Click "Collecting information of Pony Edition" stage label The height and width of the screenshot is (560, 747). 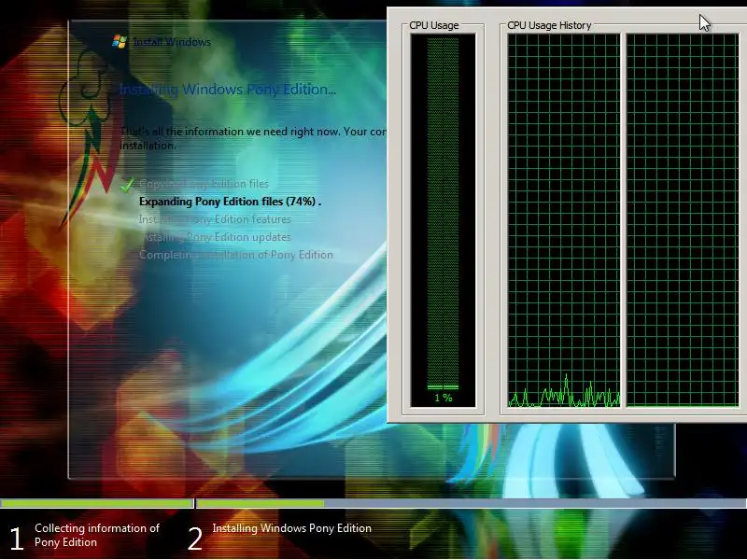tap(97, 535)
